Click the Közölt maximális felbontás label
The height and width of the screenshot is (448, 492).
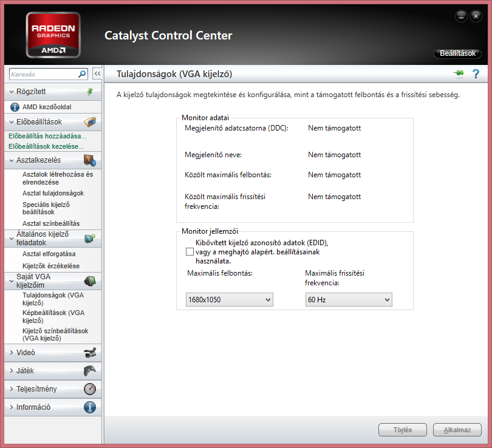click(228, 175)
